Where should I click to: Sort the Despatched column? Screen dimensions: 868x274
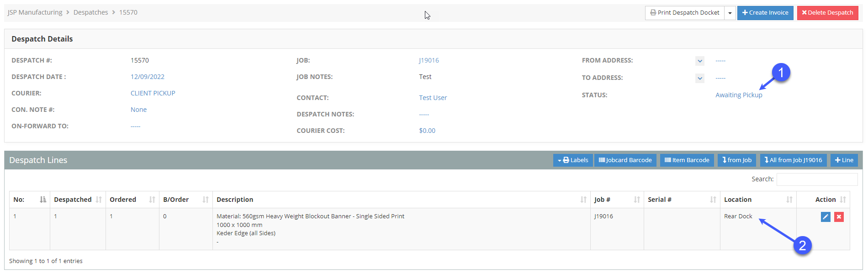[99, 200]
